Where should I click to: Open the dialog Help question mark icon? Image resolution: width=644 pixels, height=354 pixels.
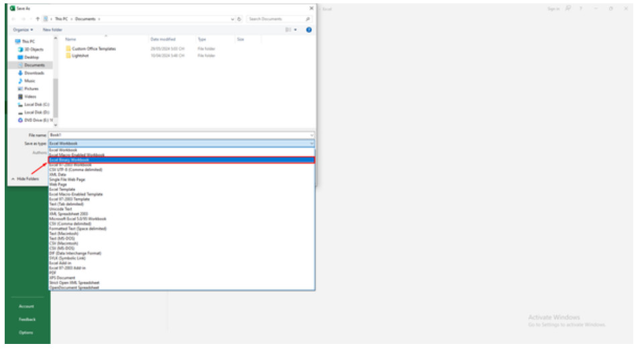pyautogui.click(x=309, y=29)
